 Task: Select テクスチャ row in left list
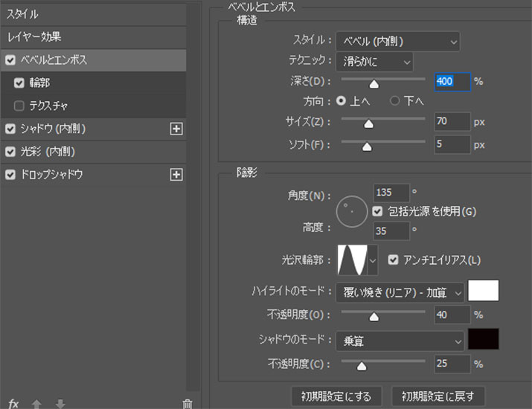(x=93, y=106)
